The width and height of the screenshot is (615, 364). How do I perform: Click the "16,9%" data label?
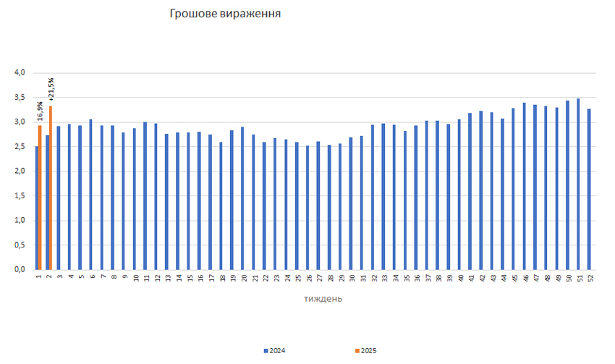[40, 111]
